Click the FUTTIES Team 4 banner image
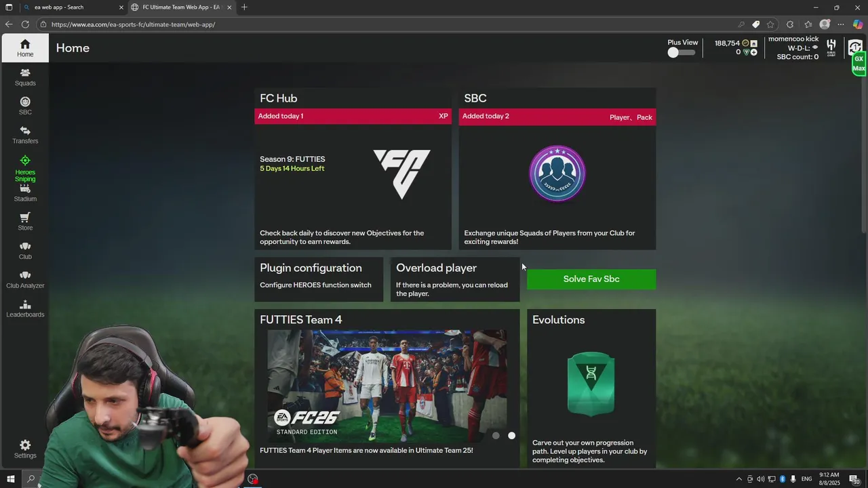This screenshot has height=488, width=868. click(387, 386)
